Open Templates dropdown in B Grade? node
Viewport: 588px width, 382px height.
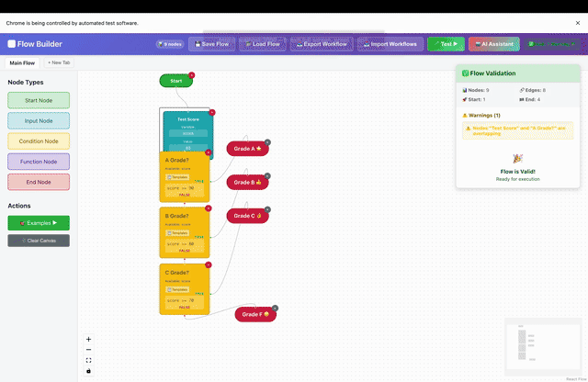click(175, 233)
